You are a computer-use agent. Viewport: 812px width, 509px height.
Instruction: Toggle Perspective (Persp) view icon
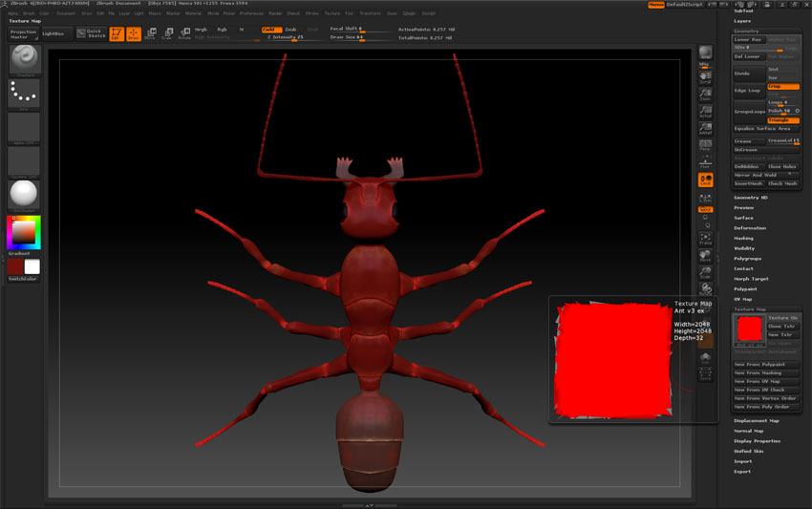coord(705,145)
